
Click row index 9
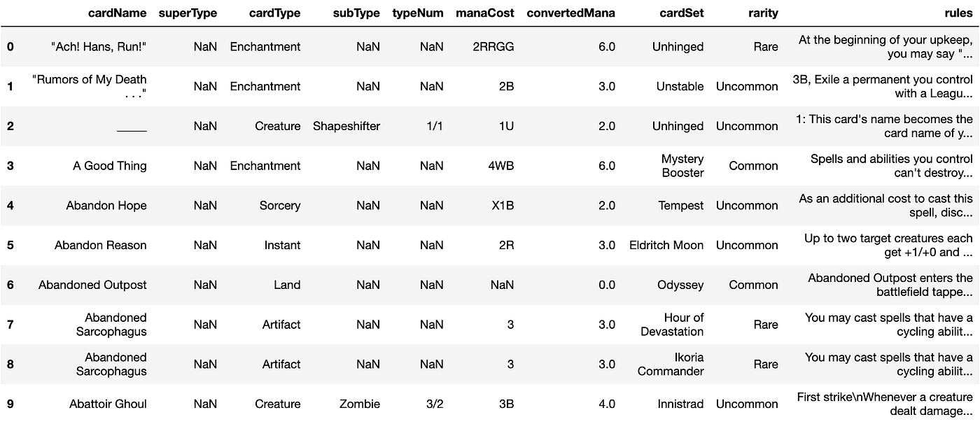point(10,404)
